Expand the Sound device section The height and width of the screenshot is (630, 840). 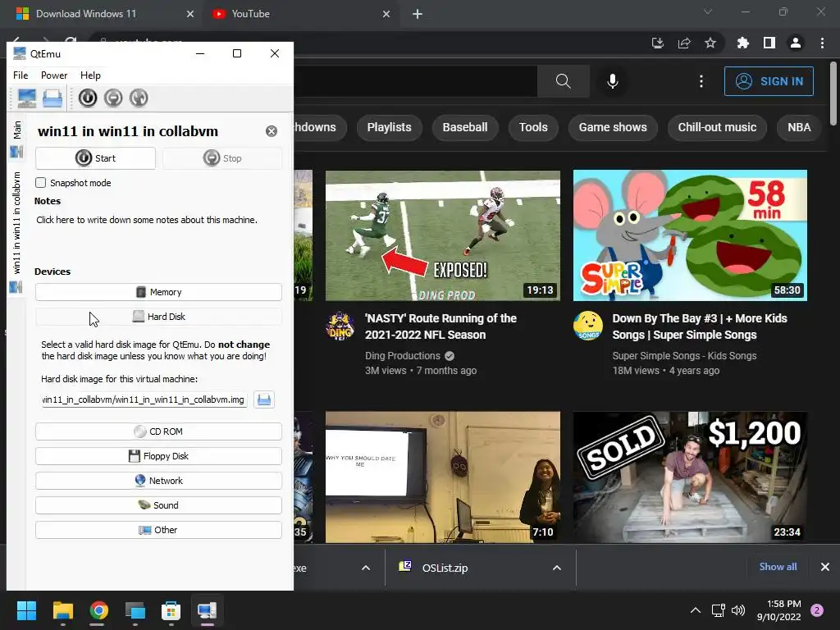point(158,505)
